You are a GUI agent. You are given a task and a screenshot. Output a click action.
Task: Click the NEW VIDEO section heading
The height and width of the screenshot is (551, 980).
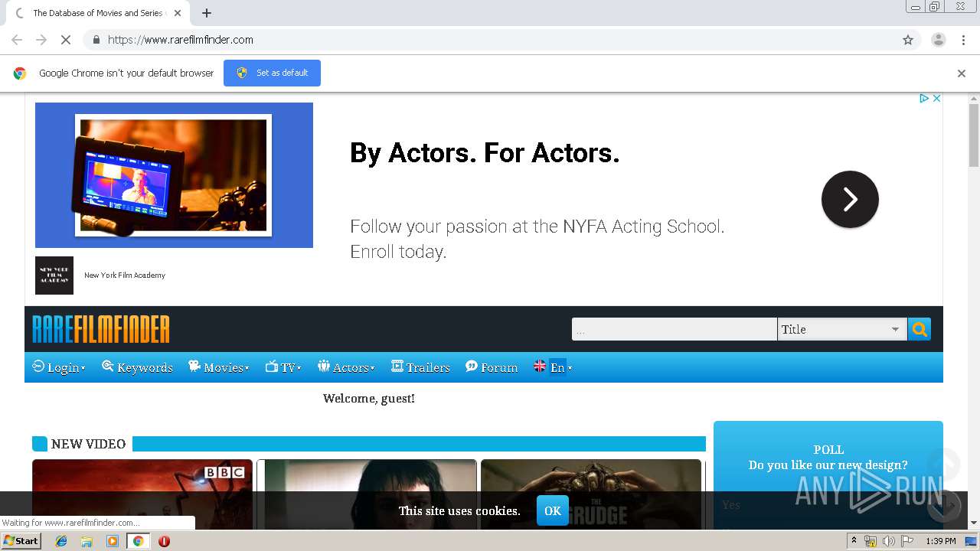(x=89, y=444)
